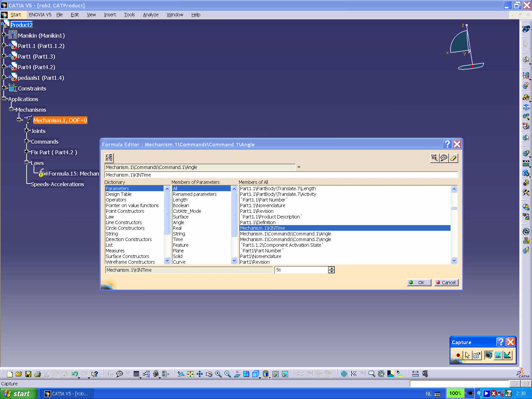Select the Pan arrows tool

199,374
